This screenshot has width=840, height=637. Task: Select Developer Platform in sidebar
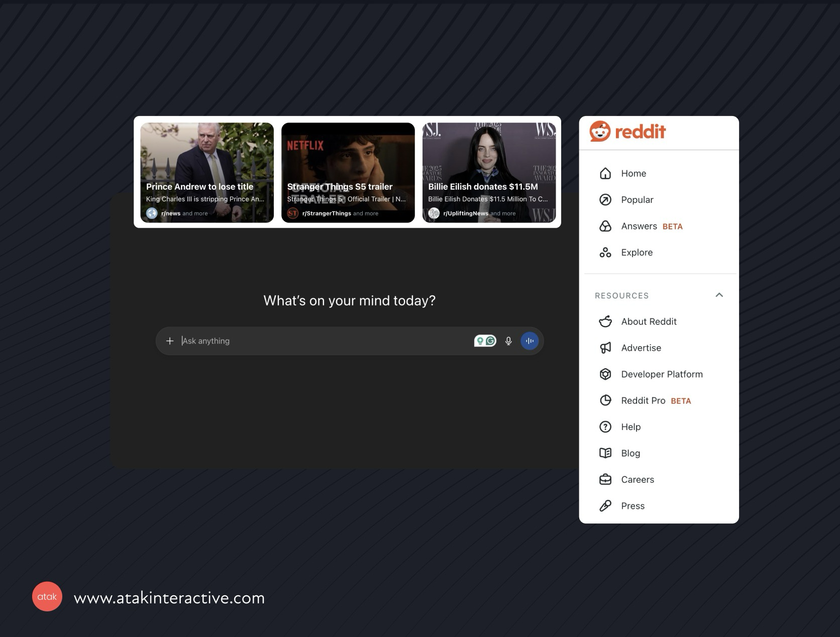click(x=661, y=374)
